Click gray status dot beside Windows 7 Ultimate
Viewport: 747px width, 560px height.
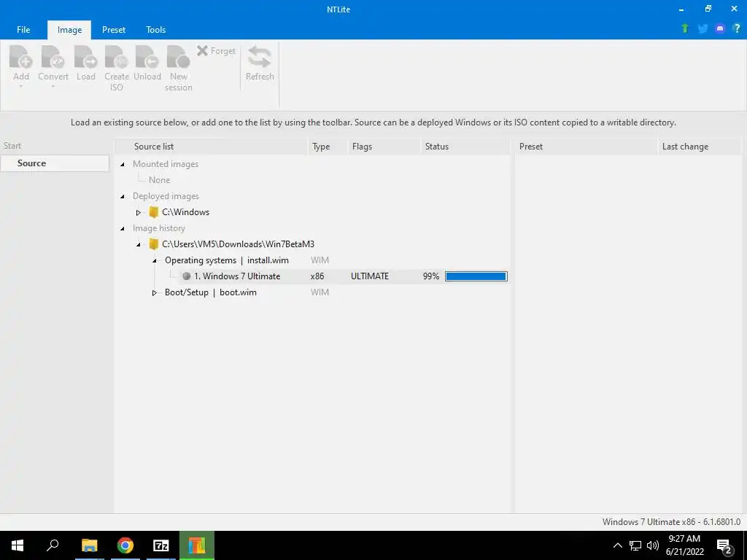[187, 276]
